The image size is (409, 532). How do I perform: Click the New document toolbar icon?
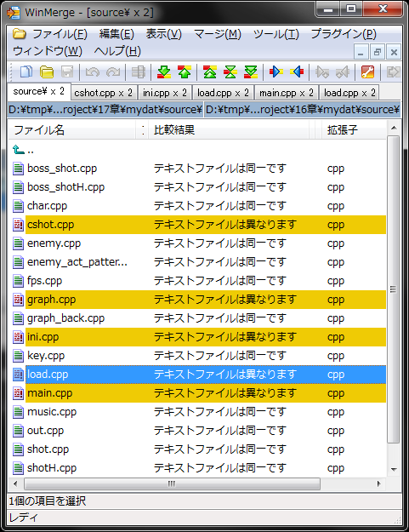[x=26, y=72]
